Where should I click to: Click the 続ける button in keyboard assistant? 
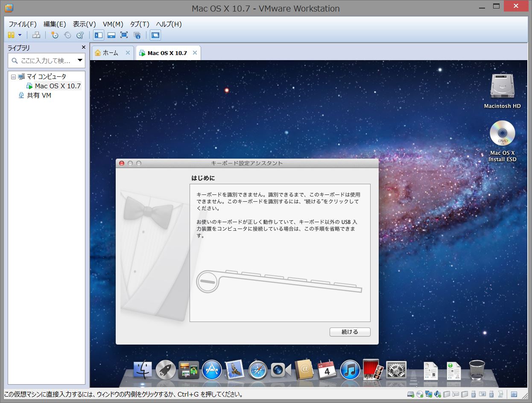click(x=350, y=332)
